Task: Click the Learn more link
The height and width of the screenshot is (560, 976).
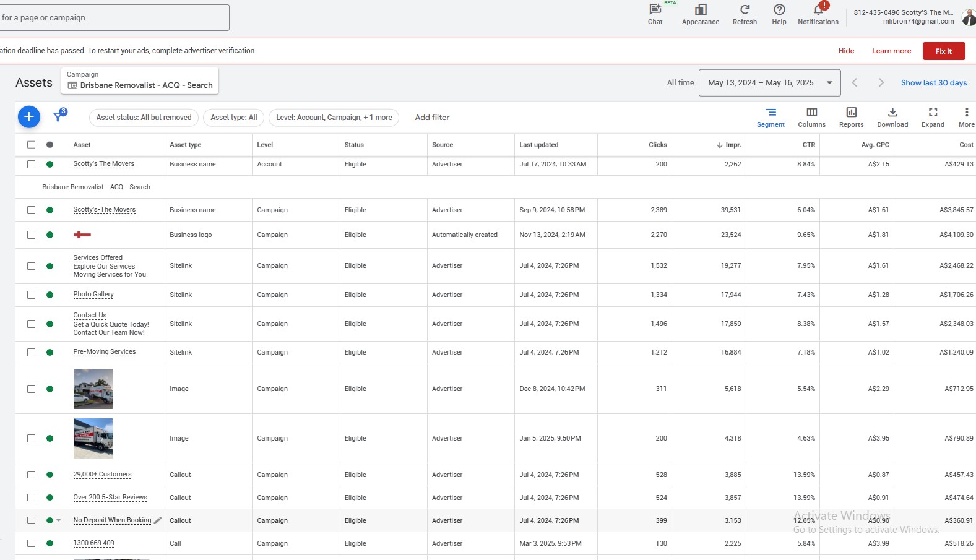Action: click(892, 51)
